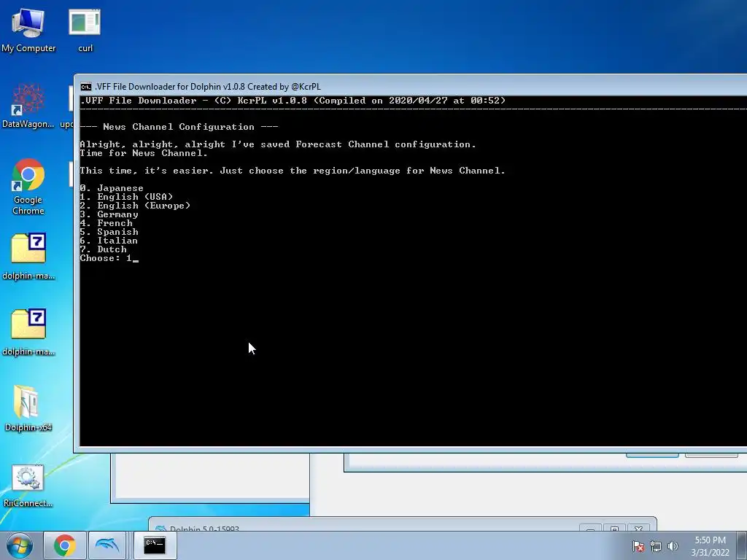Click the '3. Germany' option line

(x=109, y=214)
